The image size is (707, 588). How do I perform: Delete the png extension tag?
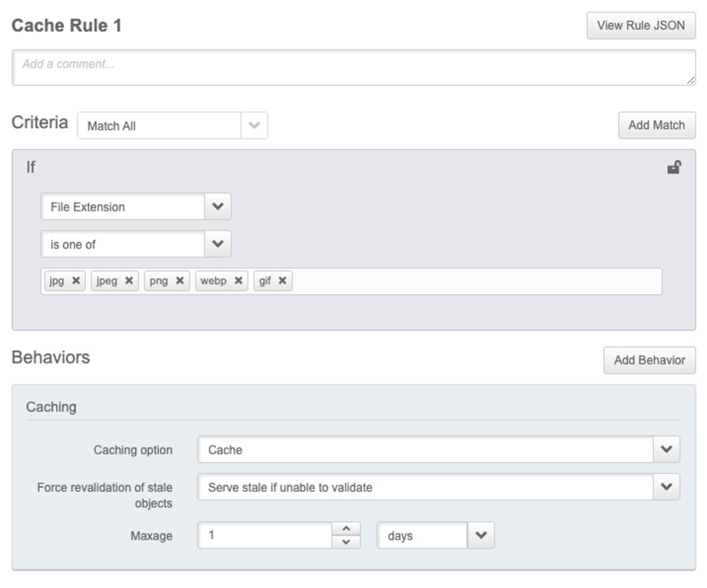(x=180, y=280)
